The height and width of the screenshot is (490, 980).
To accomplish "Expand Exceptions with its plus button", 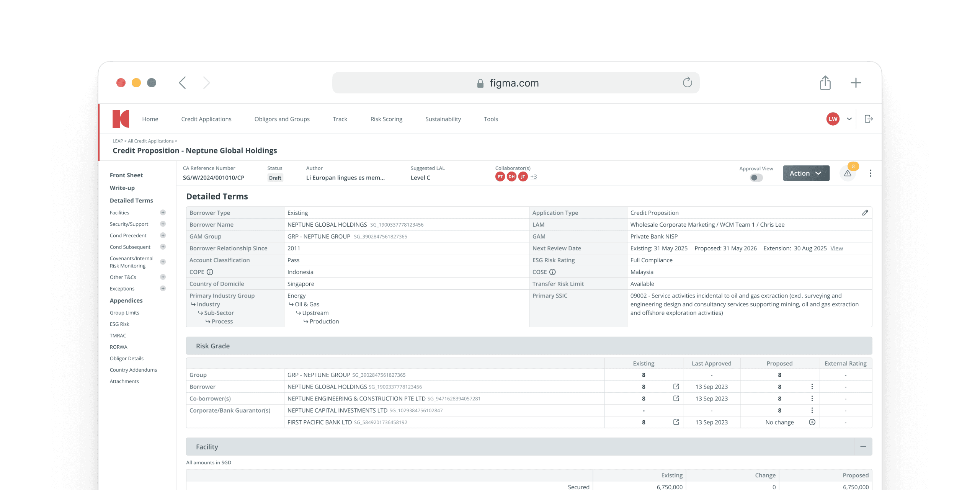I will coord(163,289).
